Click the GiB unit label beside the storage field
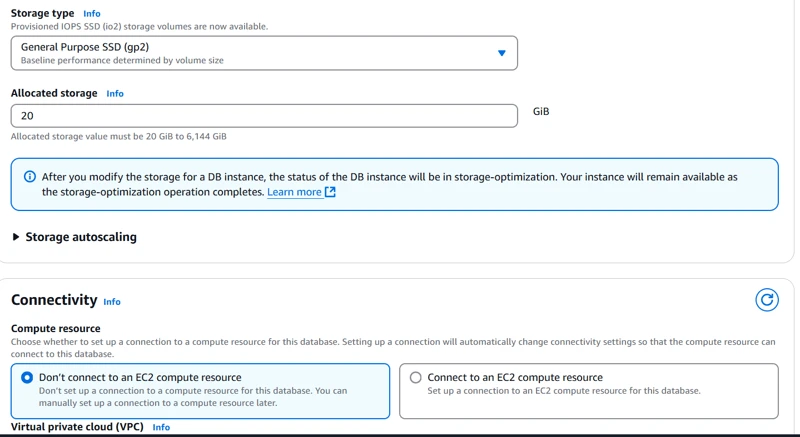The width and height of the screenshot is (800, 437). click(540, 112)
